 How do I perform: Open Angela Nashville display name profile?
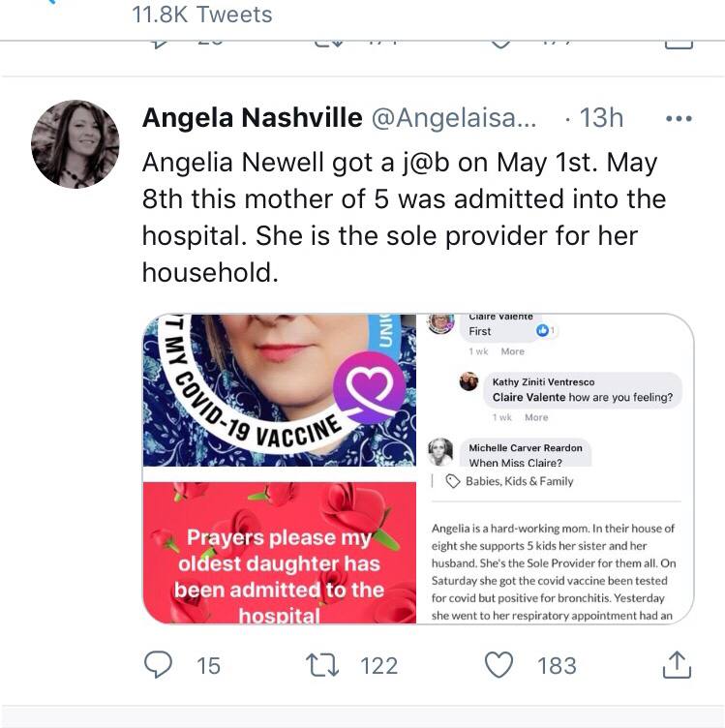[x=252, y=117]
